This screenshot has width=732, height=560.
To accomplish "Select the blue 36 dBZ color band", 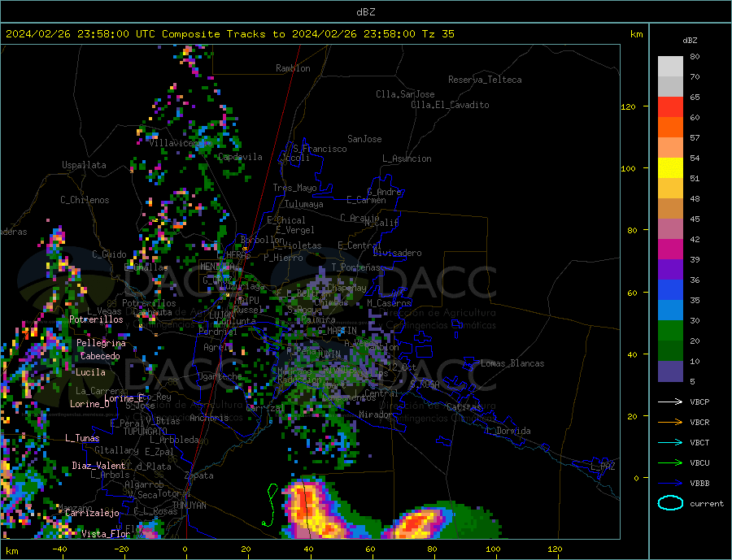I will pyautogui.click(x=670, y=290).
